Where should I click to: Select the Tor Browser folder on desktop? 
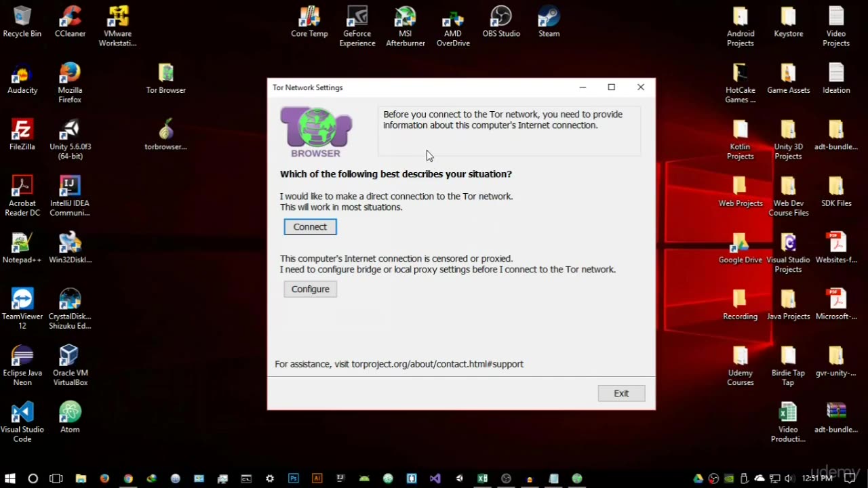pyautogui.click(x=165, y=78)
